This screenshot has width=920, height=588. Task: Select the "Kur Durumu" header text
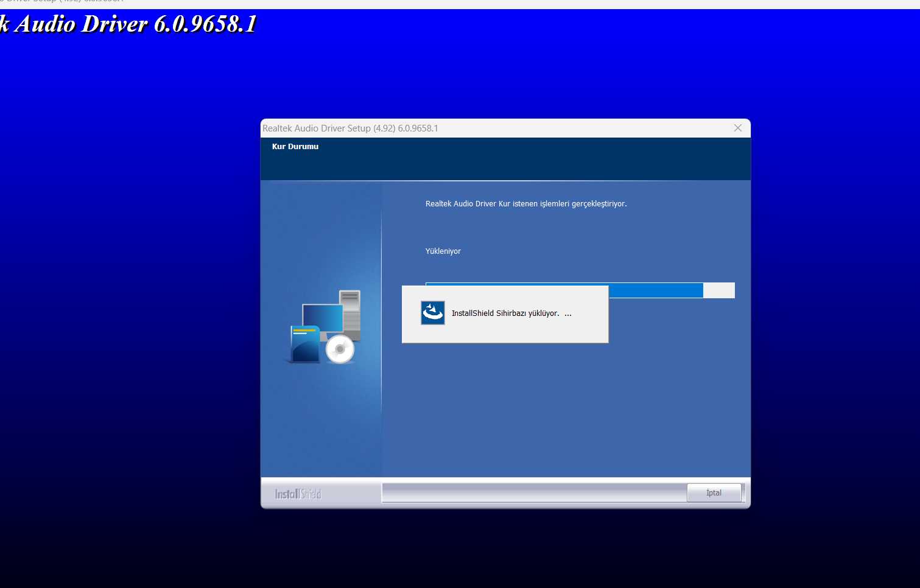[295, 147]
